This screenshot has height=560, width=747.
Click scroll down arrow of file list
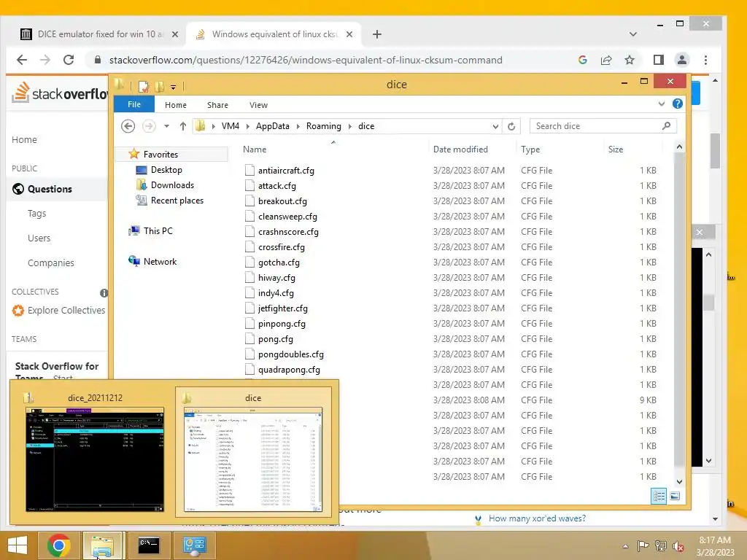coord(679,481)
